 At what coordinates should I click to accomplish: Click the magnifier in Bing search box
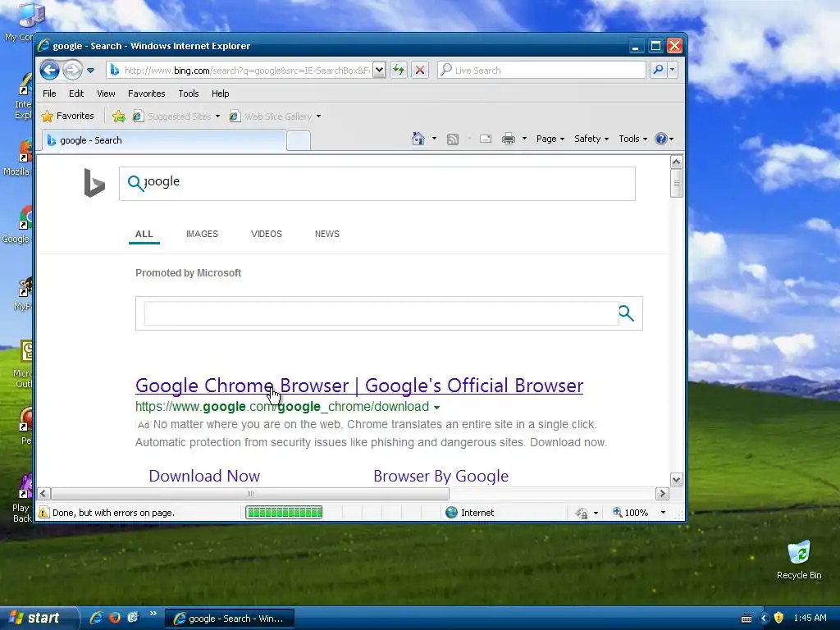(135, 183)
